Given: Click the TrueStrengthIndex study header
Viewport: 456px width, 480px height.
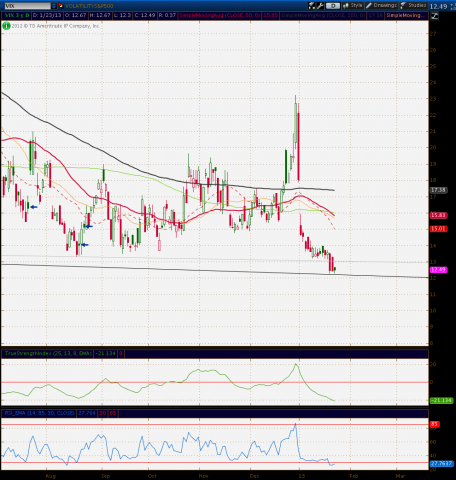Looking at the screenshot, I should (x=48, y=353).
